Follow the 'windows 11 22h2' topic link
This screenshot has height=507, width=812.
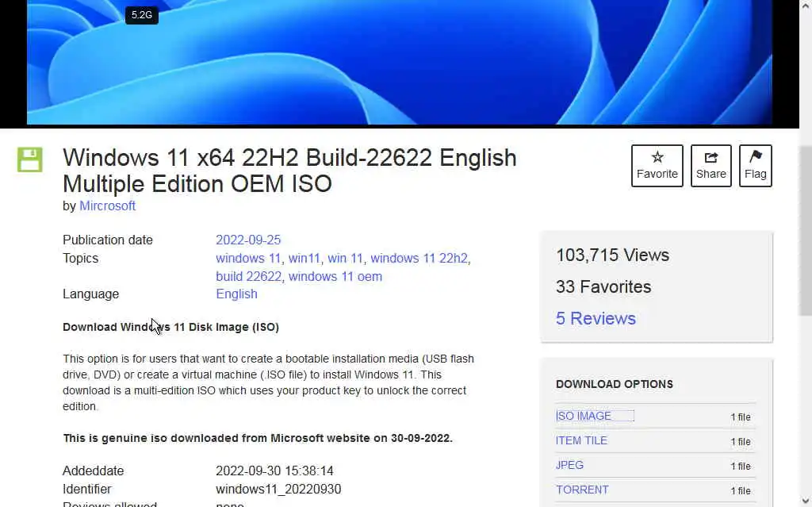[x=419, y=258]
